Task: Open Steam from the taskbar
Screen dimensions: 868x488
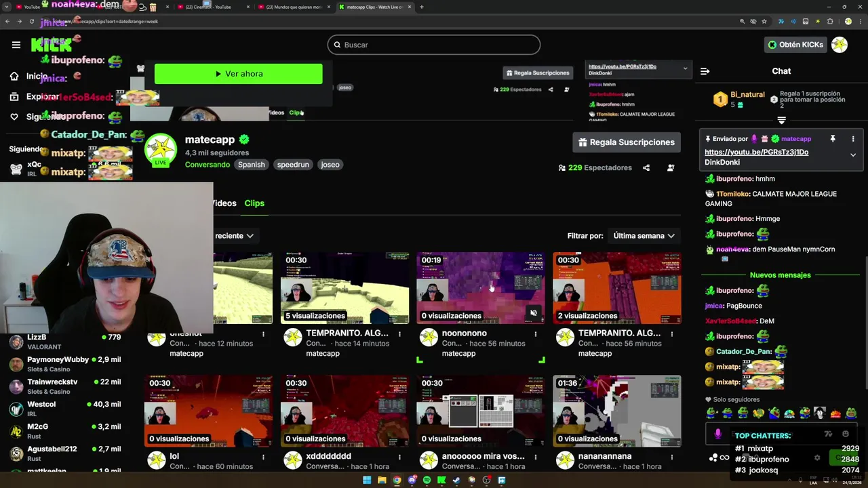Action: (456, 481)
